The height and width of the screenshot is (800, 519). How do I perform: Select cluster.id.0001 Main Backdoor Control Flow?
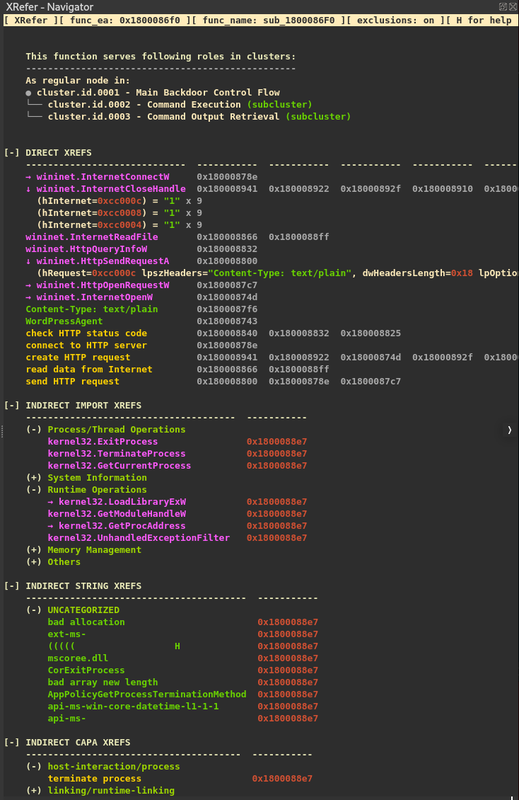(x=158, y=92)
